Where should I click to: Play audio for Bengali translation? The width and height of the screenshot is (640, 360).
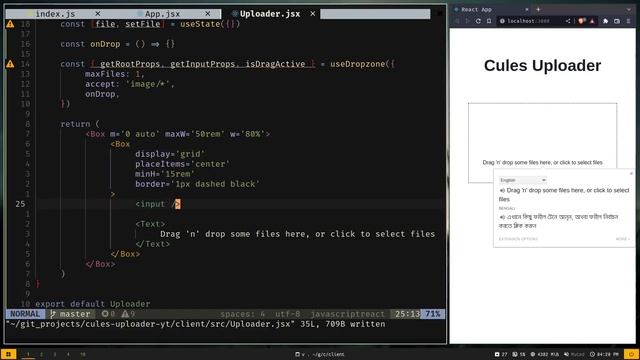click(502, 217)
